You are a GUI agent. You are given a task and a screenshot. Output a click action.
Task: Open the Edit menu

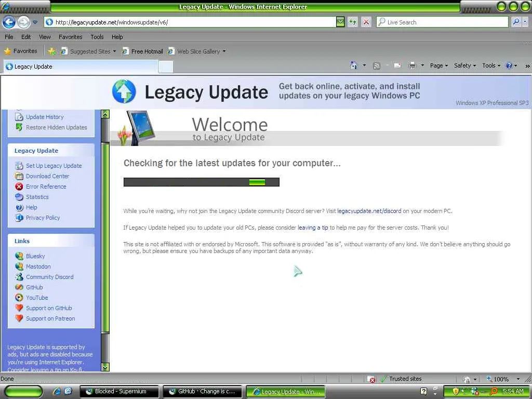(26, 37)
